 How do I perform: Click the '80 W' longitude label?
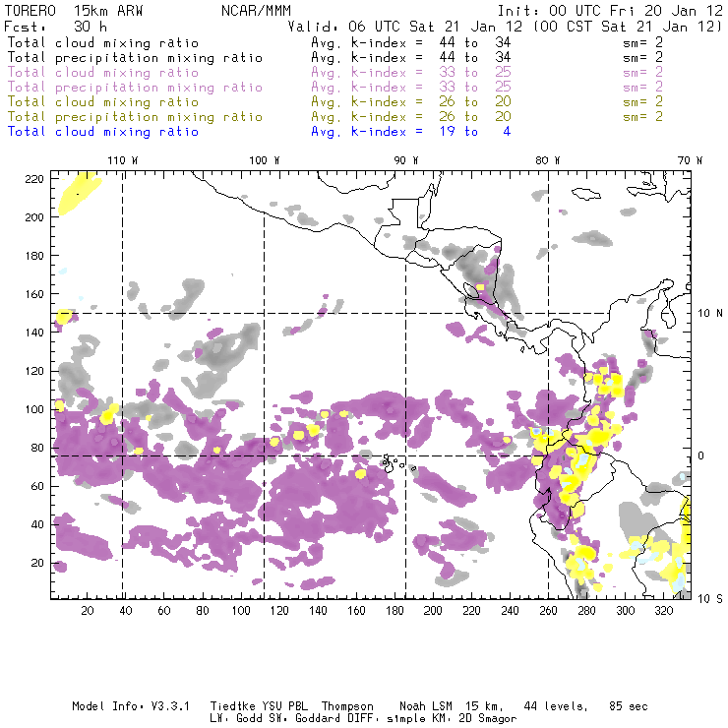coord(547,160)
